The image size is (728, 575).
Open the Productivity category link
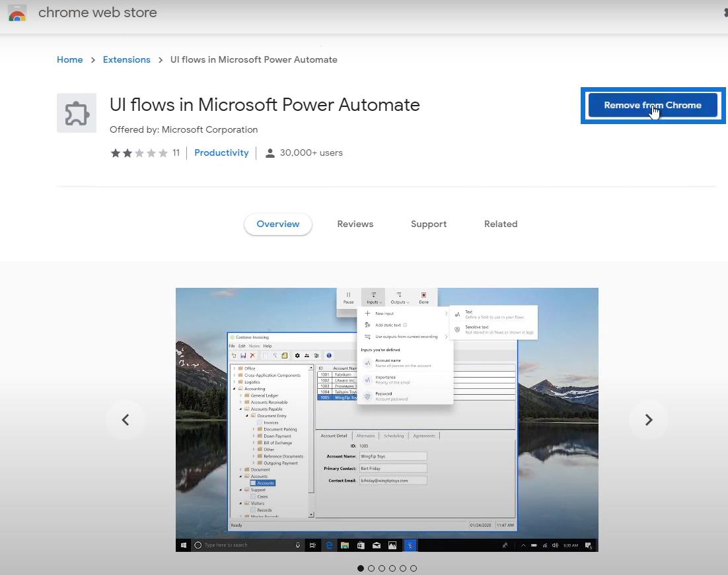coord(221,152)
